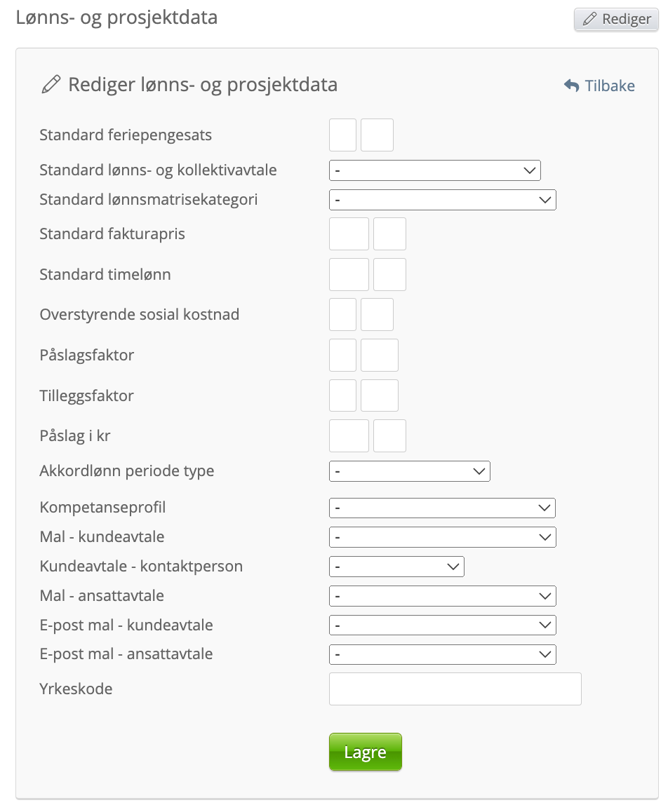This screenshot has height=812, width=668.
Task: Click the Tilbake back link
Action: [x=599, y=86]
